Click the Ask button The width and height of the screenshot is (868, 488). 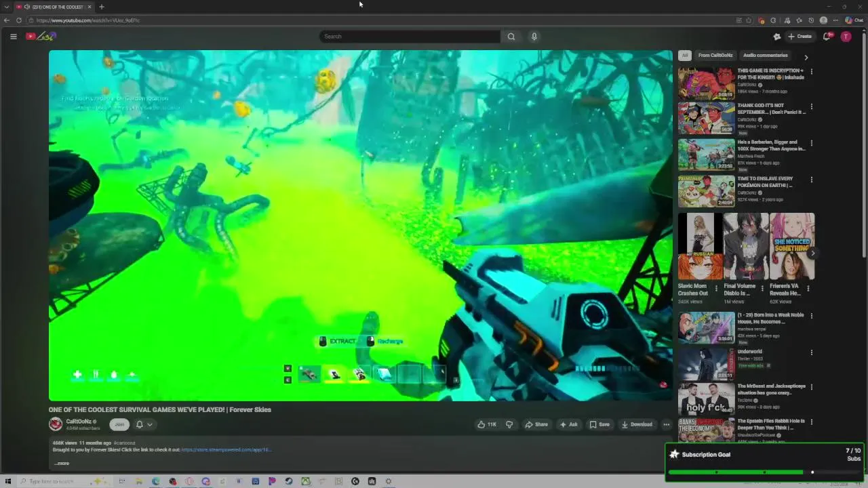click(568, 424)
